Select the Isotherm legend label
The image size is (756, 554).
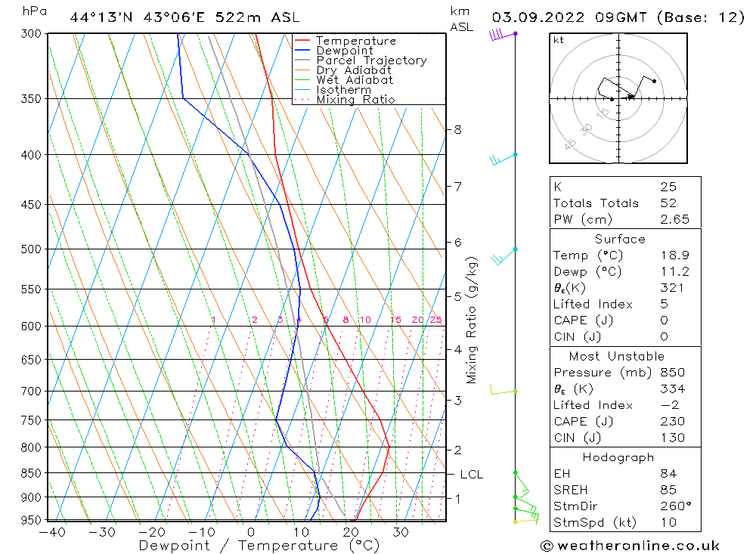pos(344,90)
